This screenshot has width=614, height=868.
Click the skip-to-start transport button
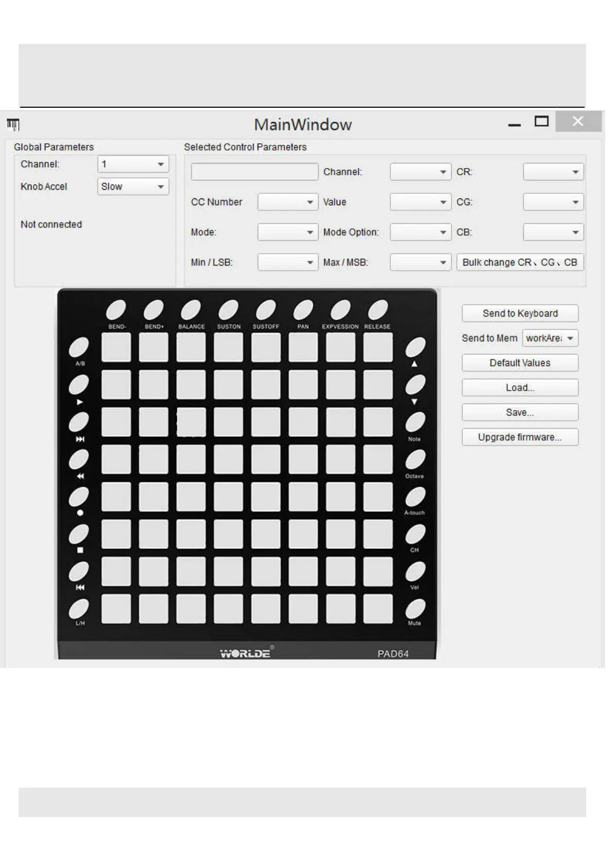click(79, 572)
